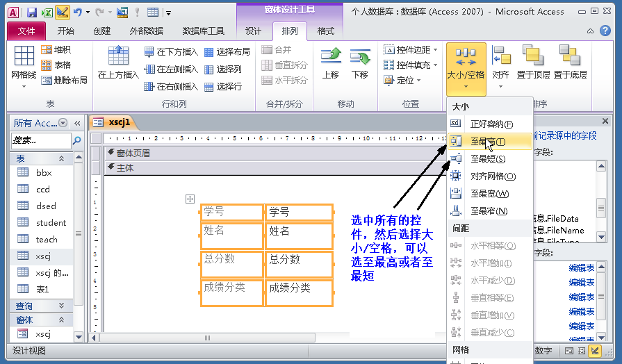The width and height of the screenshot is (622, 364).
Task: Collapse the Tables (表) group in navigation
Action: (x=61, y=158)
